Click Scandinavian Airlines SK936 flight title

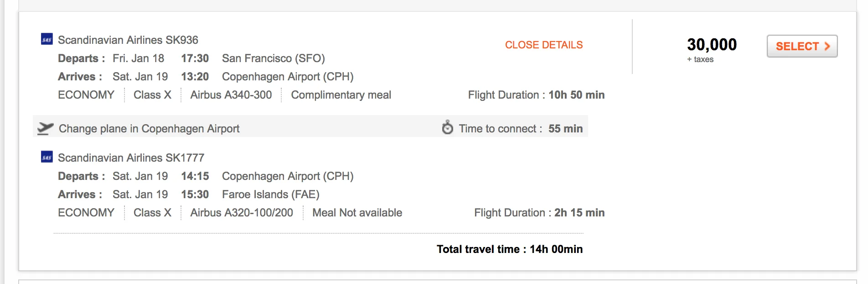point(128,40)
